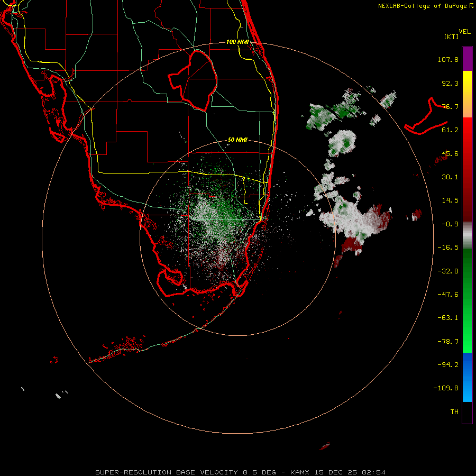This screenshot has width=476, height=476.
Task: Click the Lake Okeechobee red outline
Action: click(x=193, y=80)
